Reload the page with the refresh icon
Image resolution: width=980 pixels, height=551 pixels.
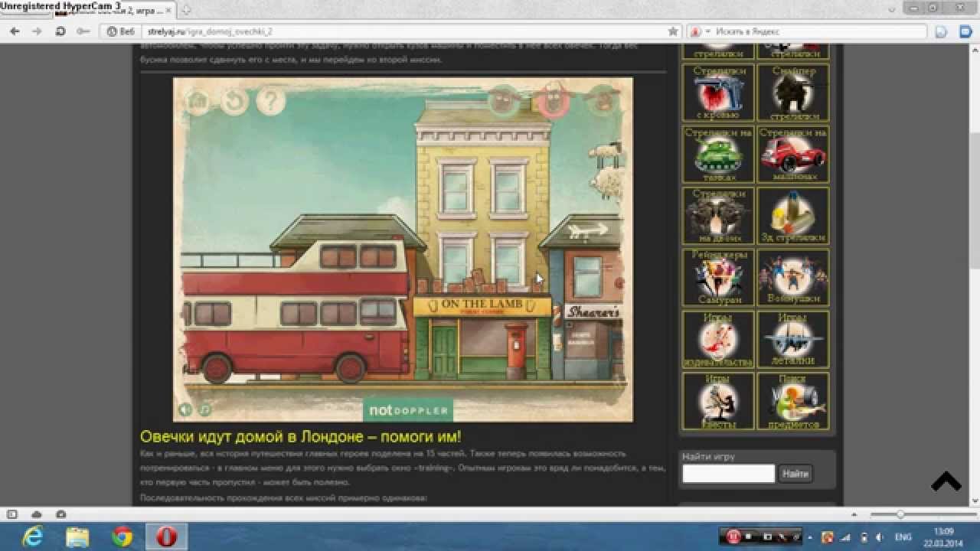(x=60, y=31)
